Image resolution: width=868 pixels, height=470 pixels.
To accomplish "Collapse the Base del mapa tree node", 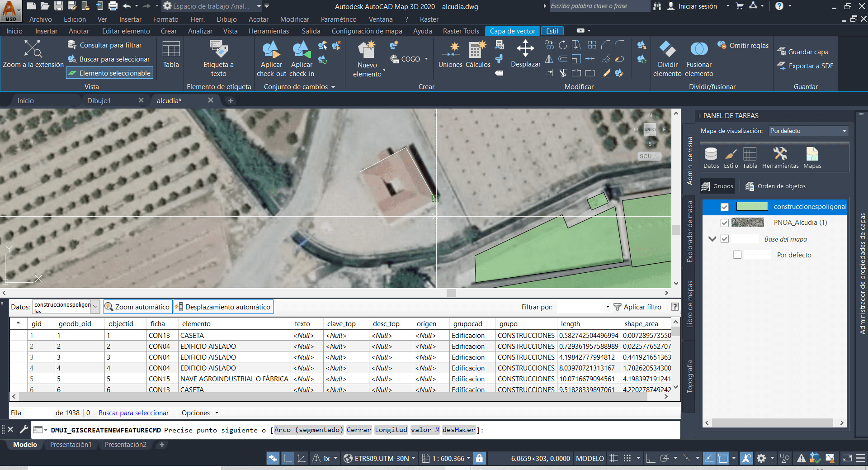I will (712, 239).
